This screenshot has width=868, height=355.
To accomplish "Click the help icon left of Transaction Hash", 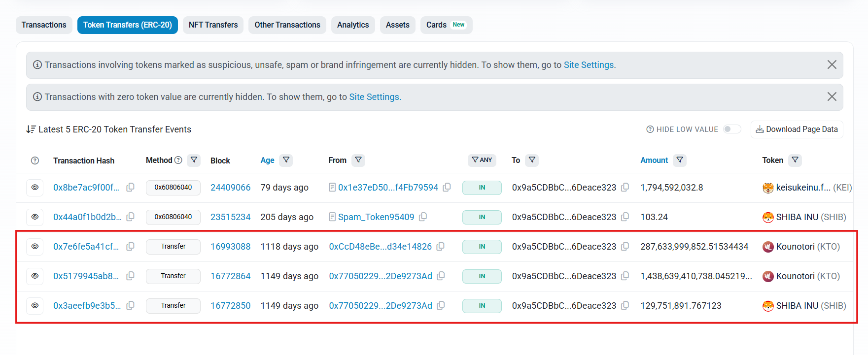I will tap(35, 161).
